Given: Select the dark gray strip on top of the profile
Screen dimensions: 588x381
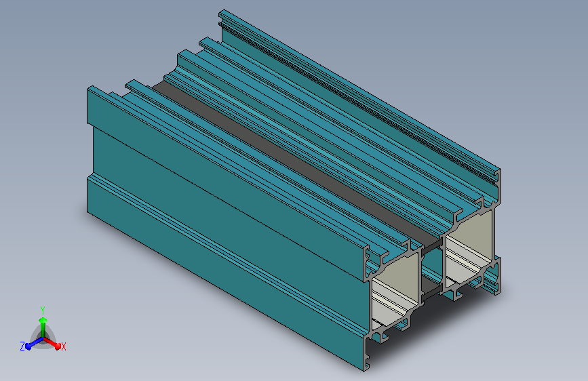Looking at the screenshot, I should coord(296,161).
